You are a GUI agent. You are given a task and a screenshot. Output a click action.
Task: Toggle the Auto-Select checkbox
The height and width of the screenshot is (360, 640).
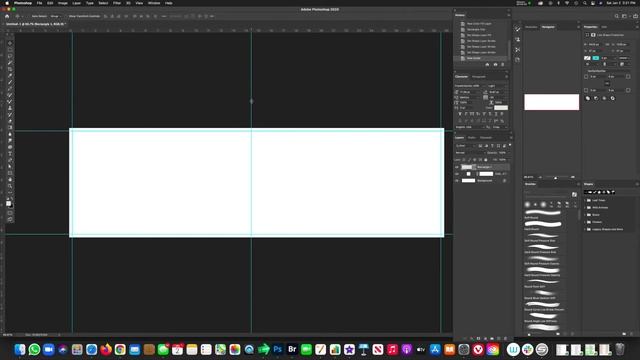[29, 16]
